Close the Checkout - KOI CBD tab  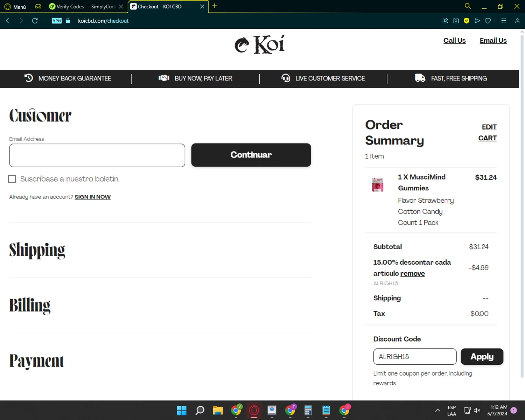202,7
